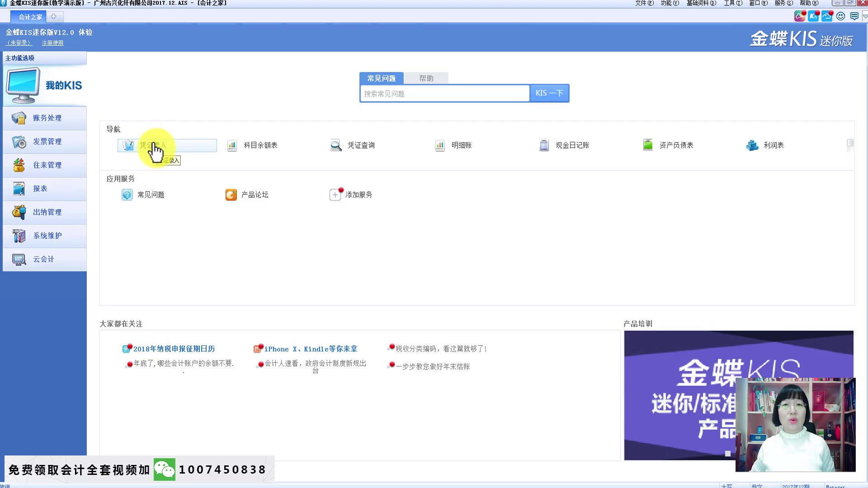
Task: Open 现金日记账 from navigation
Action: click(572, 145)
